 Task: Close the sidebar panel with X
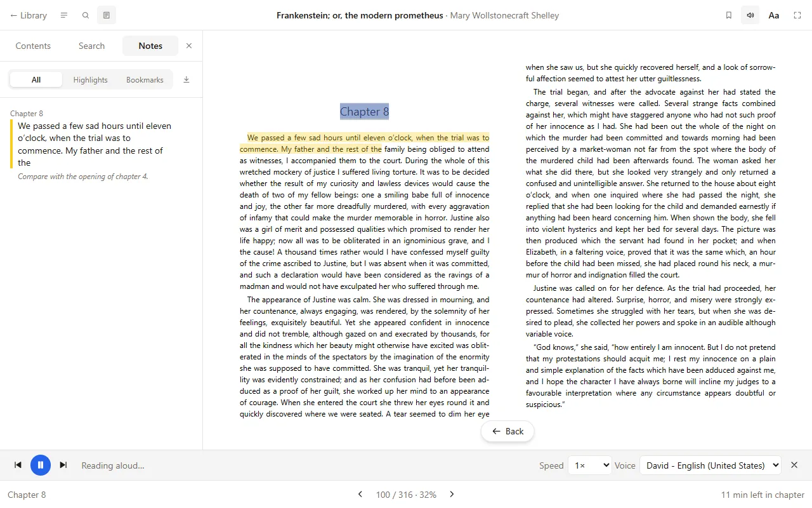189,46
